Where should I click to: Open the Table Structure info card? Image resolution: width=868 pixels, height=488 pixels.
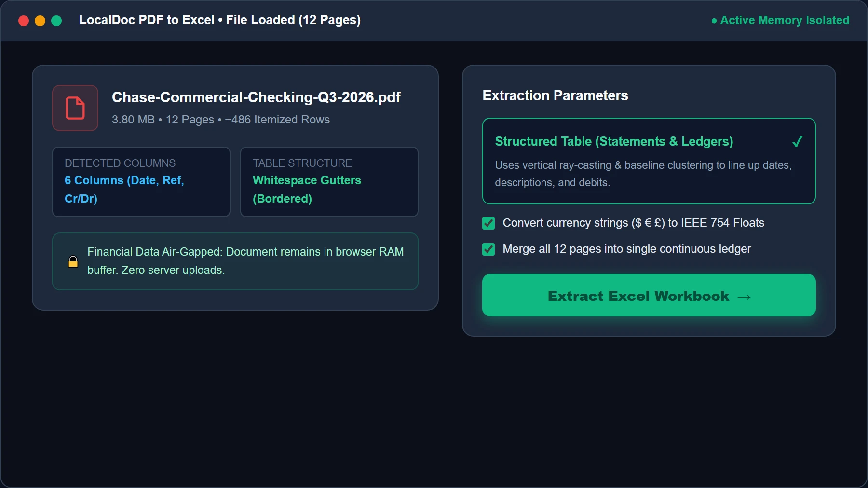coord(329,182)
